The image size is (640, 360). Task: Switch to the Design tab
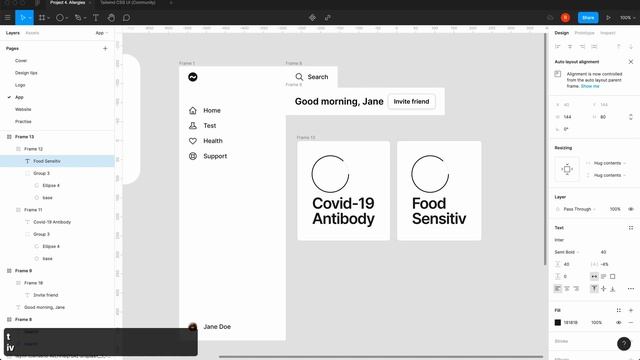click(x=561, y=33)
